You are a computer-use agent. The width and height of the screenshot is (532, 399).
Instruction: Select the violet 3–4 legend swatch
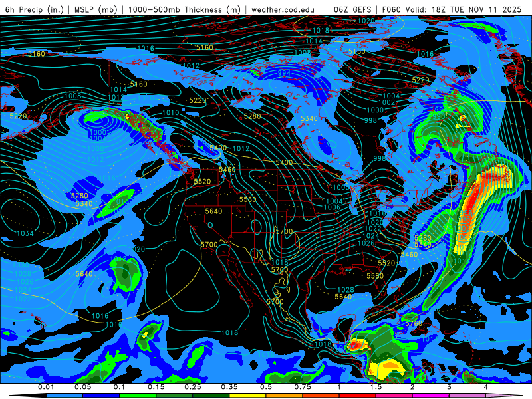click(x=467, y=396)
